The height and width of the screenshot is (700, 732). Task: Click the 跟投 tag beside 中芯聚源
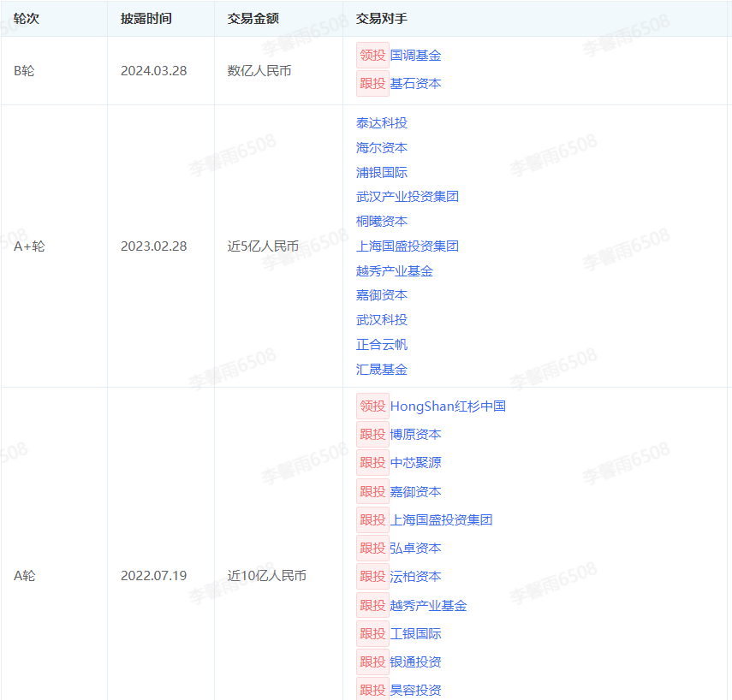[x=372, y=463]
